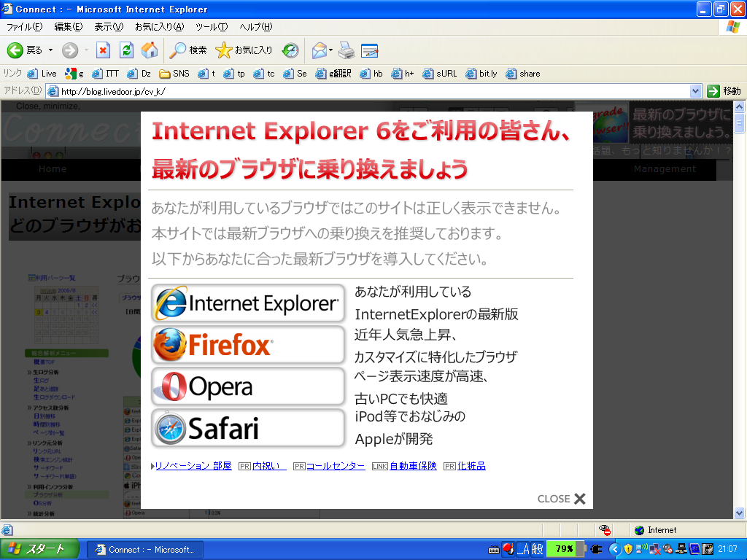The image size is (747, 560).
Task: Click the 21:07 clock in system tray
Action: coord(727,549)
